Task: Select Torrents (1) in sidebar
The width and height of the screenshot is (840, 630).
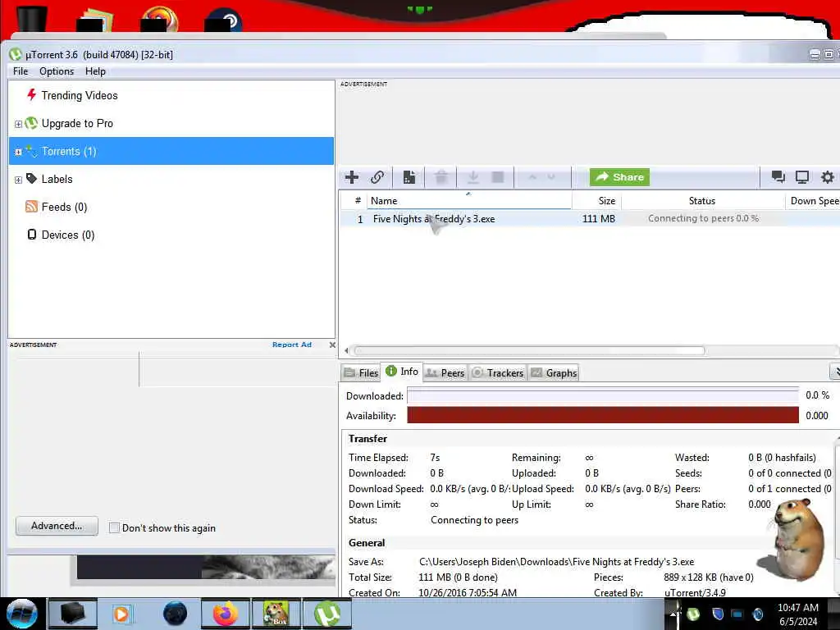Action: click(x=171, y=151)
